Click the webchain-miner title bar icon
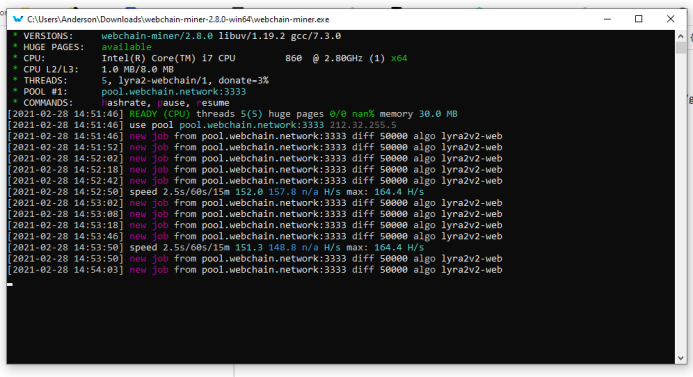The height and width of the screenshot is (377, 693). pos(18,19)
